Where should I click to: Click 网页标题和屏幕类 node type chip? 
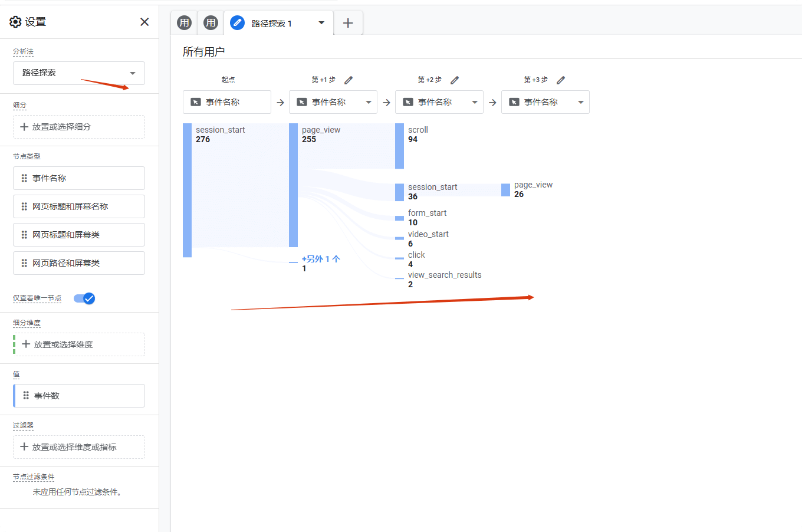79,235
